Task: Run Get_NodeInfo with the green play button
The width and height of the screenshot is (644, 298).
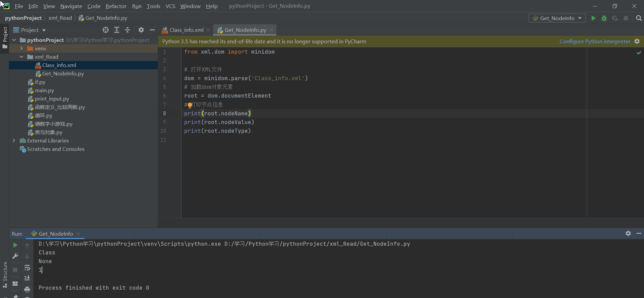Action: tap(593, 18)
